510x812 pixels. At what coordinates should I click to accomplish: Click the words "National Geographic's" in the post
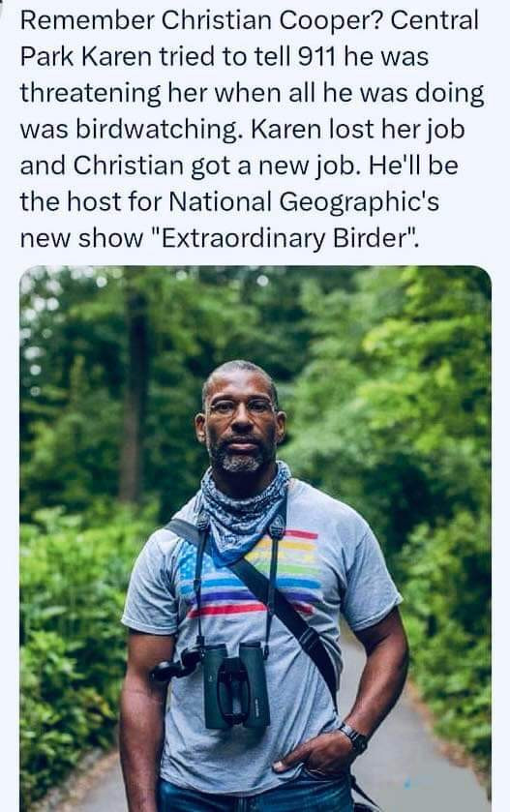pyautogui.click(x=304, y=201)
